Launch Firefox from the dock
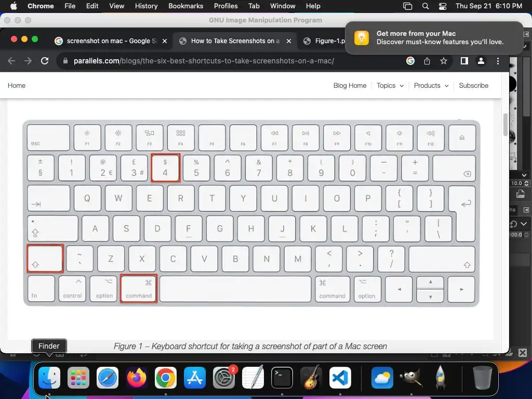Screen dimensions: 532x399 pyautogui.click(x=137, y=378)
